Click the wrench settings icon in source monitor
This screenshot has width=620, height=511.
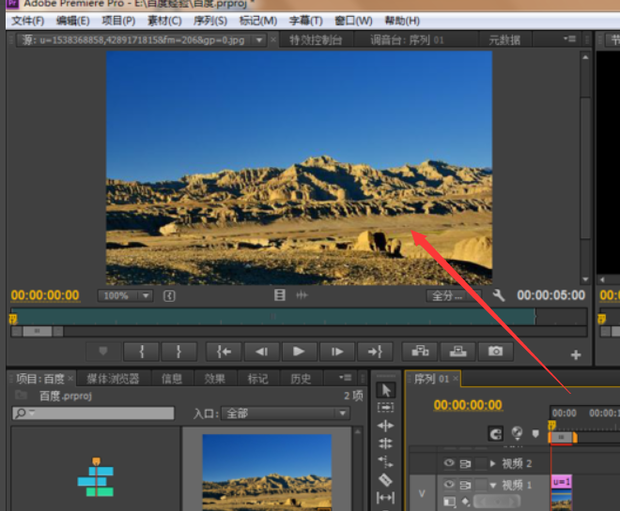[x=500, y=296]
